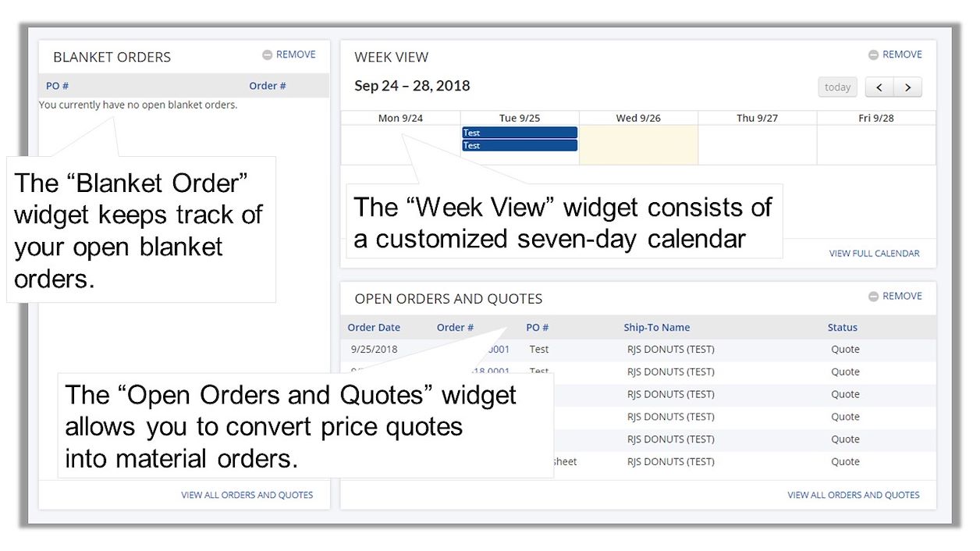Viewport: 980px width, 551px height.
Task: Open order number link for 9/25/2018 quote
Action: point(496,350)
